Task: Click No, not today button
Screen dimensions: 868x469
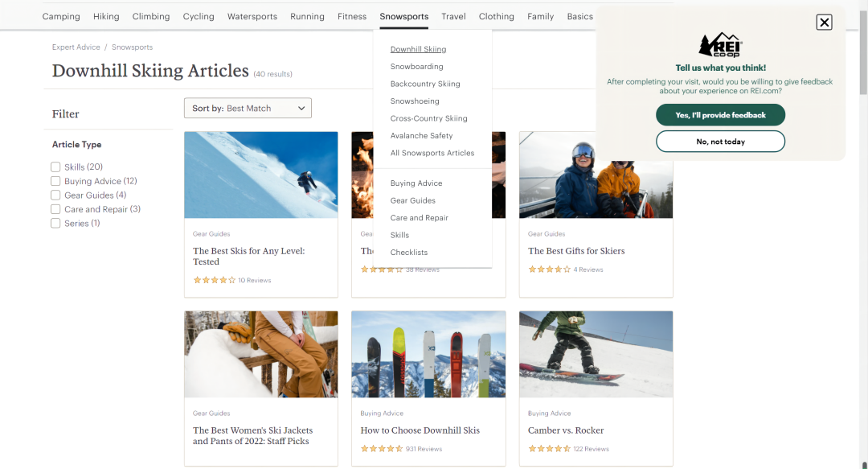Action: [720, 142]
